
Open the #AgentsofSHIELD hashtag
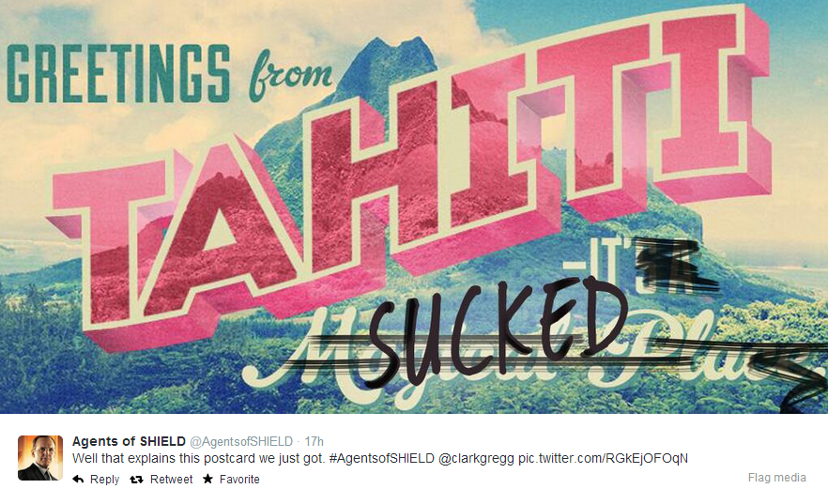click(381, 458)
